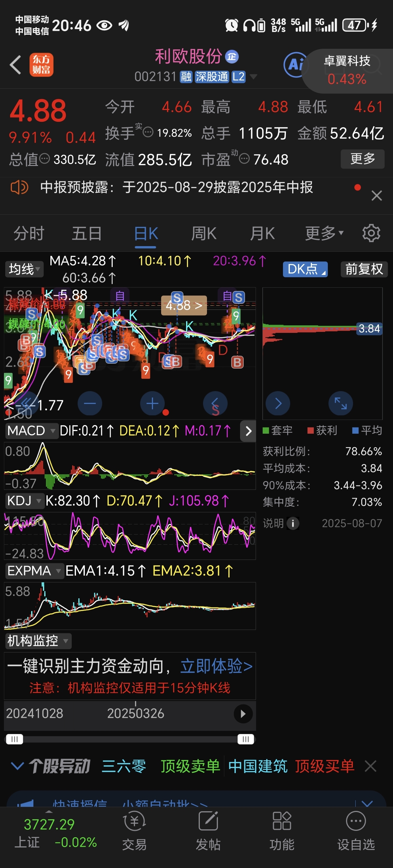Toggle the DK点 button
The width and height of the screenshot is (393, 868).
[305, 269]
